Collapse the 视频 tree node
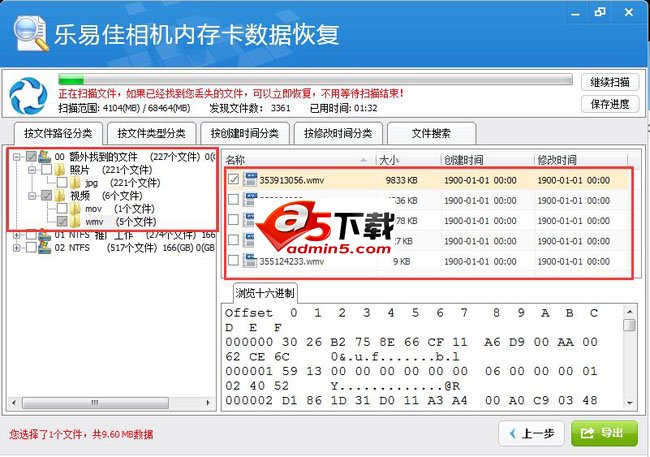650x457 pixels. click(x=32, y=195)
